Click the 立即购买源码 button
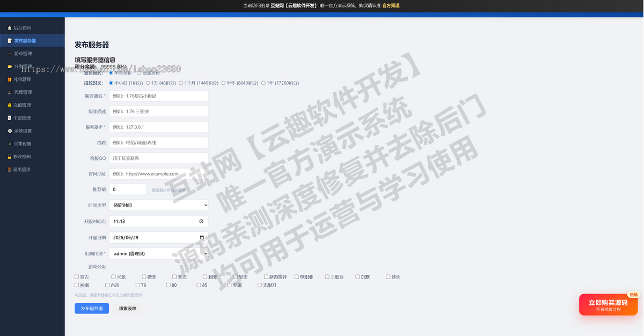 pos(608,305)
